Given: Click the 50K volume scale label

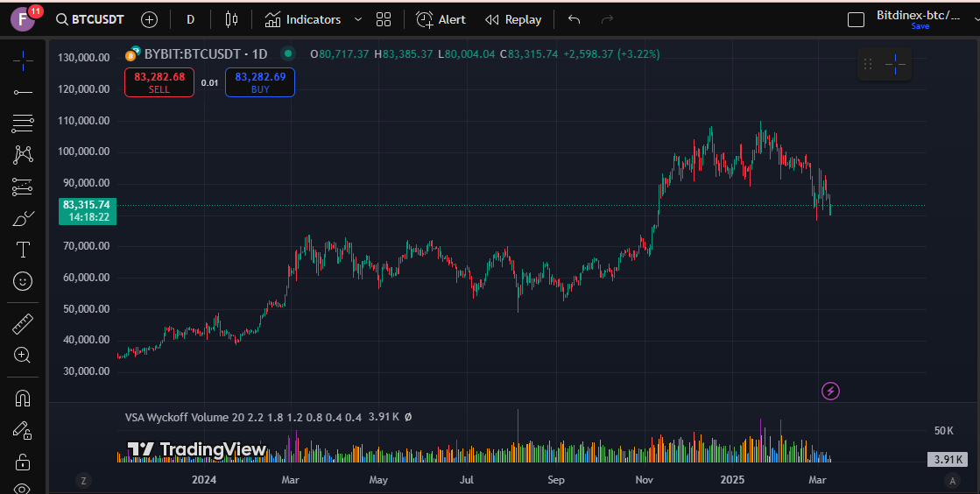Looking at the screenshot, I should [x=944, y=431].
